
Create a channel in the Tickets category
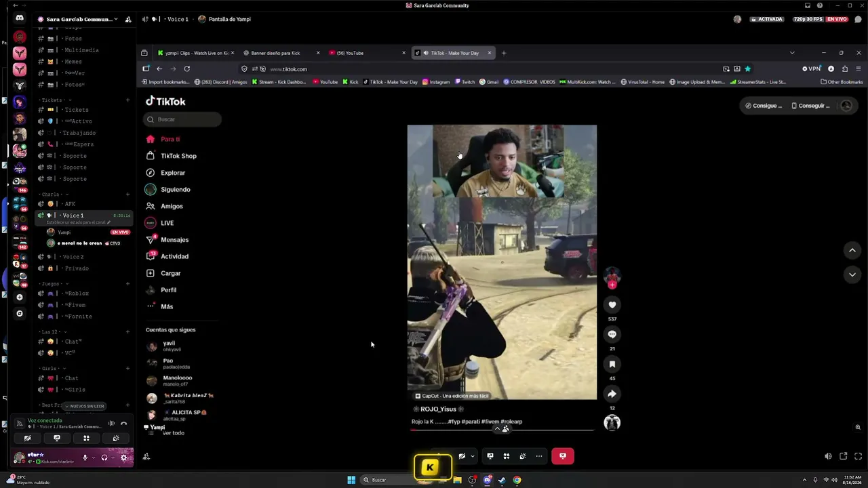(x=127, y=100)
